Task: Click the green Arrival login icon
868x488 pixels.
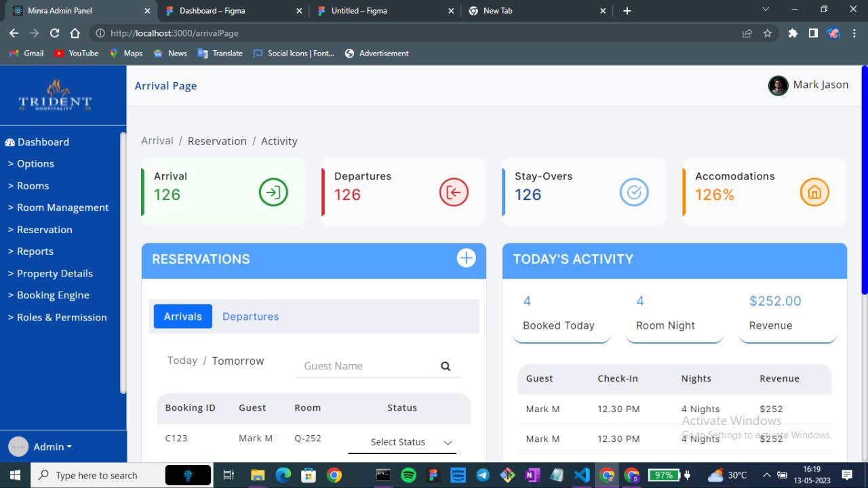Action: click(x=273, y=192)
